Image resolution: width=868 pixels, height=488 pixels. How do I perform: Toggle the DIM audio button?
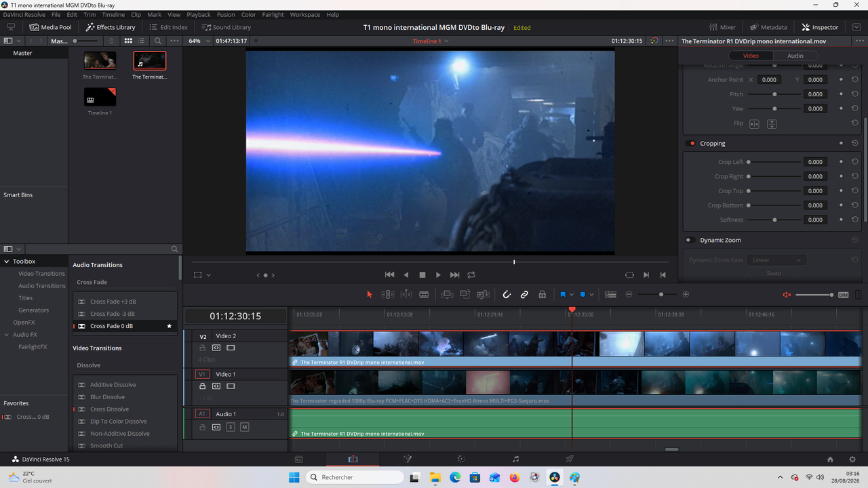coord(844,295)
